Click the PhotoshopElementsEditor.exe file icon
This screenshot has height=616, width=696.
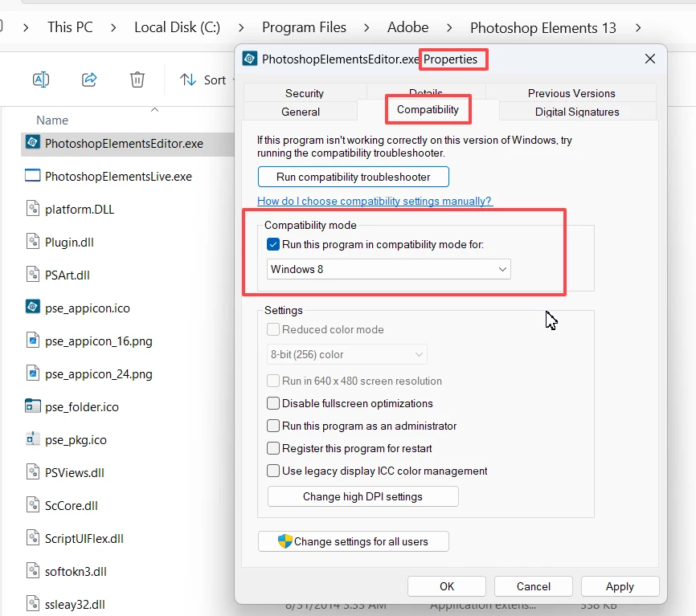[32, 143]
